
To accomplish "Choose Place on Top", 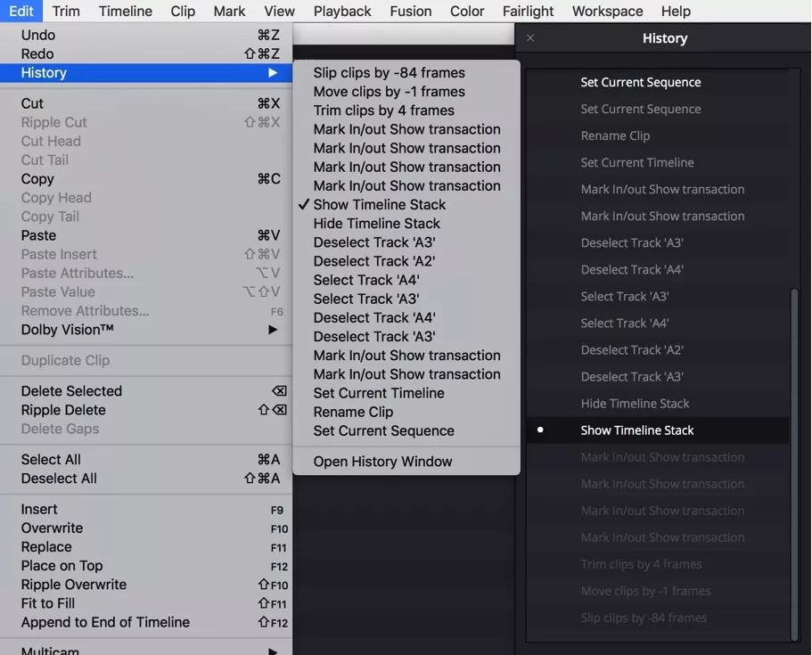I will point(146,565).
